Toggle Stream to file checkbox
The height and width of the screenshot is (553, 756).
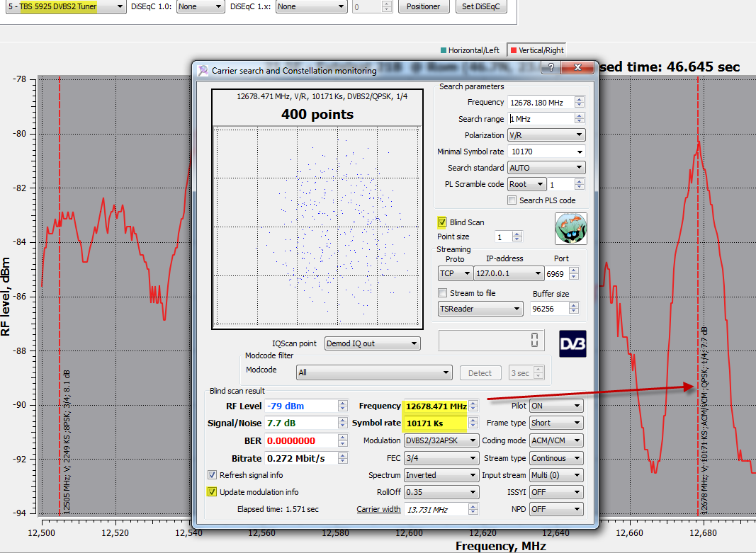(x=442, y=293)
